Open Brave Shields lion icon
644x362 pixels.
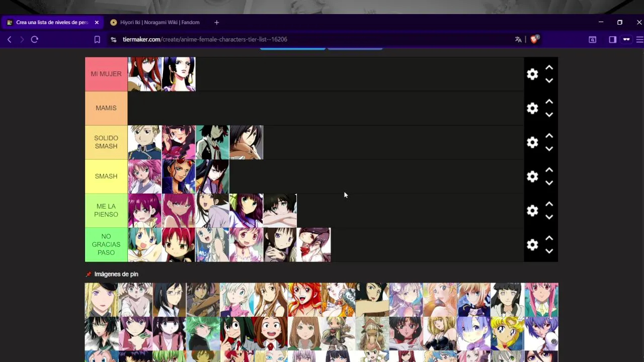(534, 39)
